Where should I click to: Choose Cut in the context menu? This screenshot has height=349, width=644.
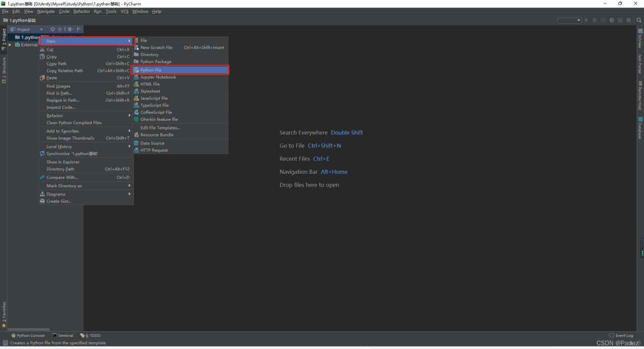[x=86, y=49]
